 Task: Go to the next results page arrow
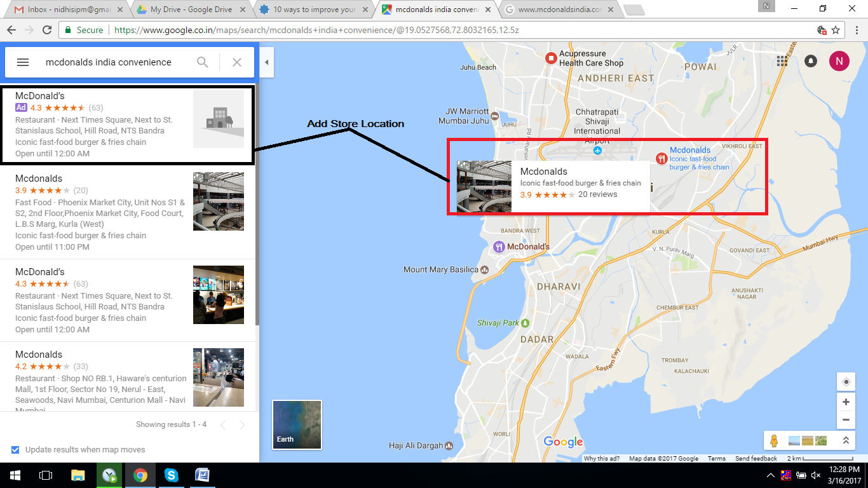[242, 425]
